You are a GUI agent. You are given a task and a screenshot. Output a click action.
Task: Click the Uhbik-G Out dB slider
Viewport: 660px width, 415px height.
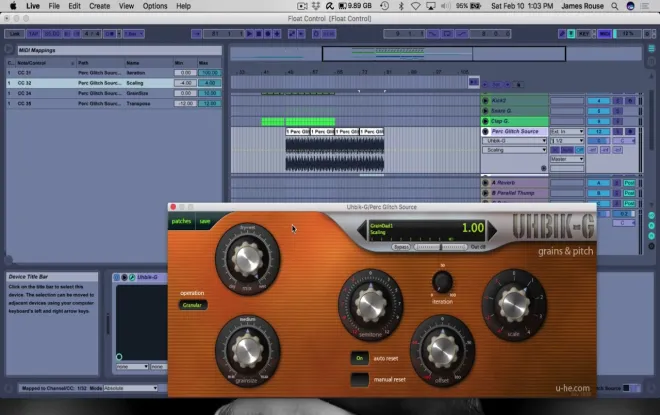[x=441, y=247]
